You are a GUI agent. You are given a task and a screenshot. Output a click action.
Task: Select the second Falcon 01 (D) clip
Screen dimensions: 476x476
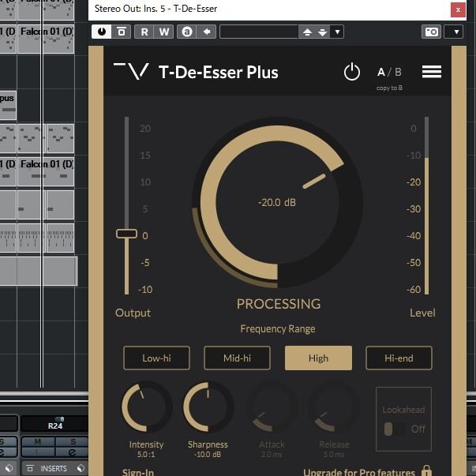[x=46, y=171]
